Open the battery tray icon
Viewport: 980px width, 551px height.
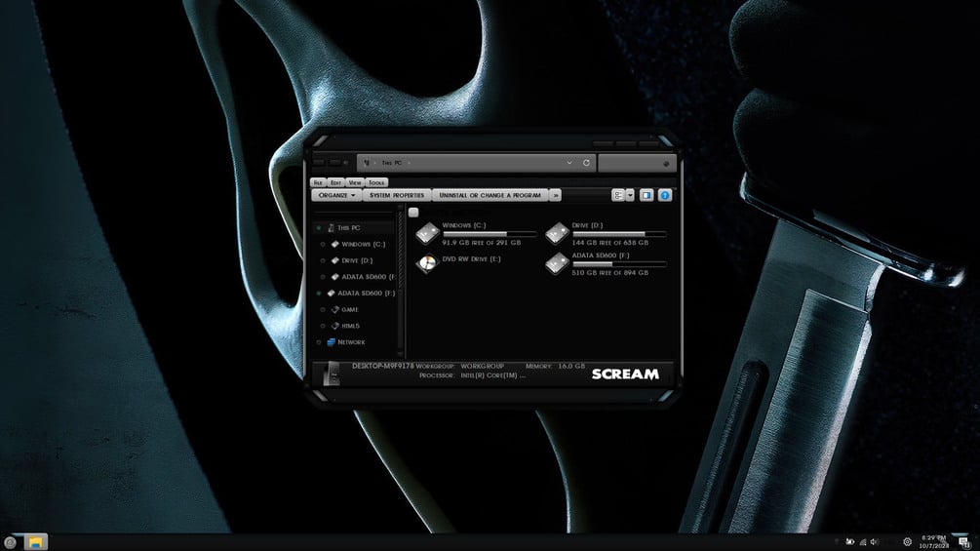tap(849, 541)
